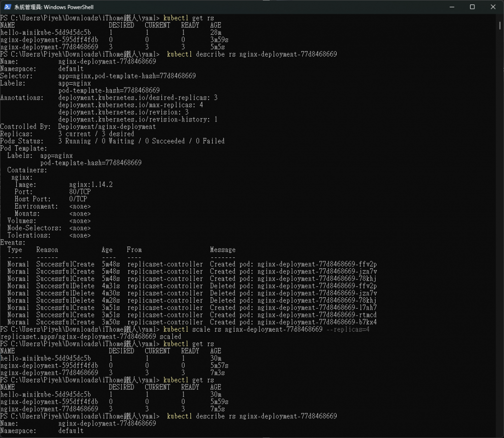This screenshot has height=438, width=504.
Task: Click pod name ending in b7kx4
Action: click(317, 322)
